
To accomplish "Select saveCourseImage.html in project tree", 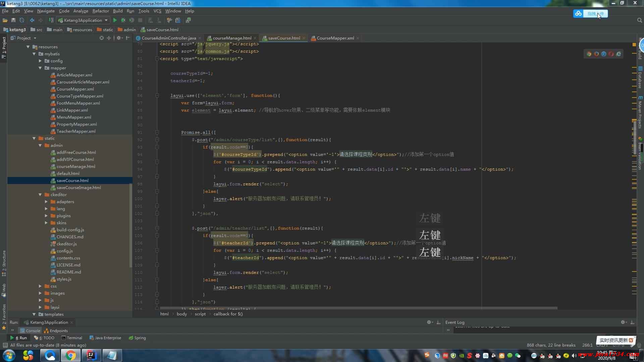I will pos(78,188).
